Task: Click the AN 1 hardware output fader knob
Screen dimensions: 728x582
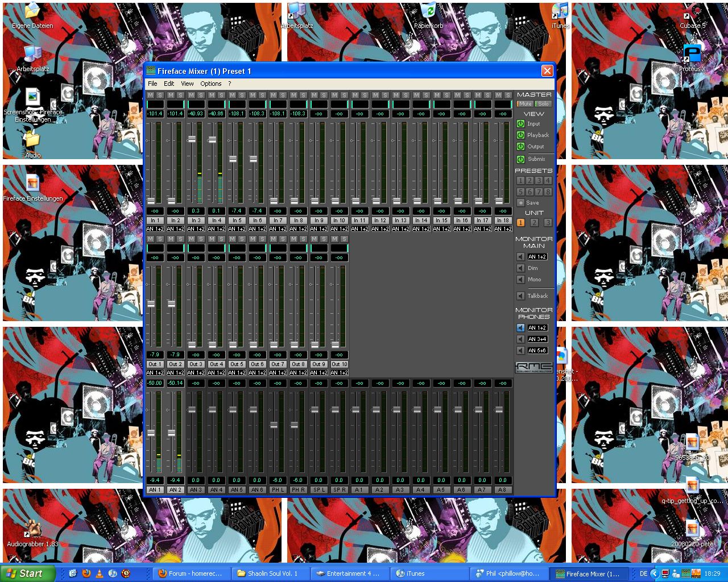Action: pos(151,433)
